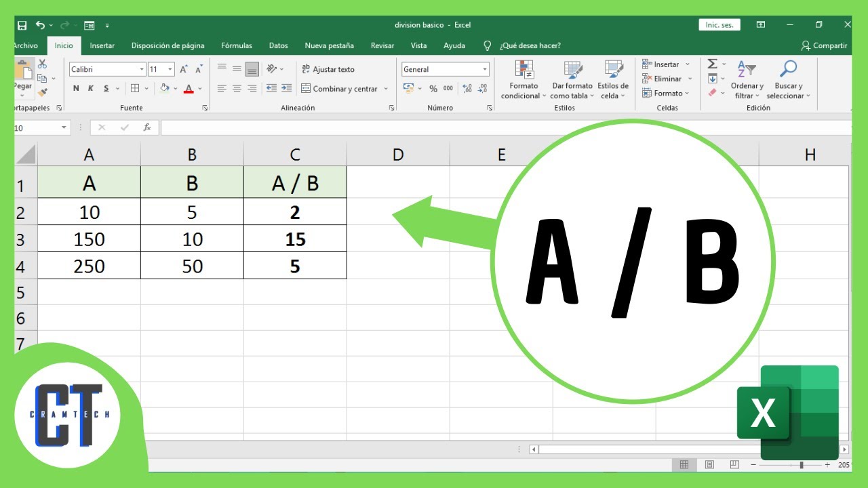Open the General number format dropdown
868x488 pixels.
tap(485, 69)
